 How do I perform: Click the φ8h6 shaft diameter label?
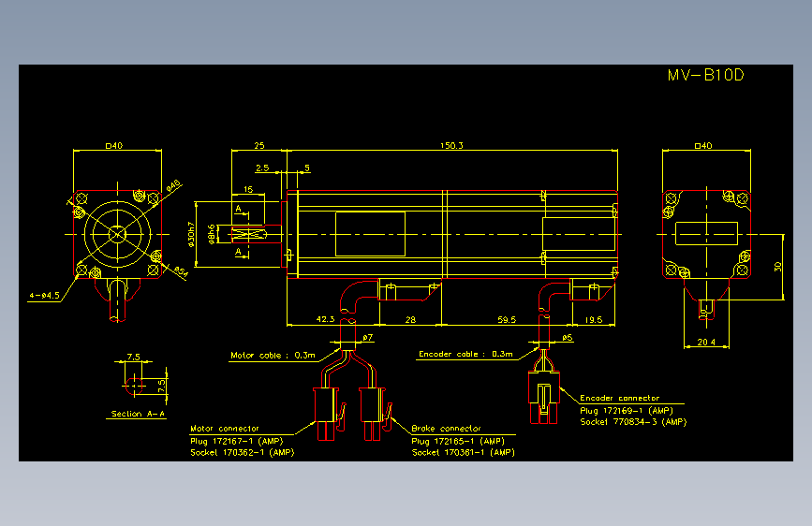point(212,234)
